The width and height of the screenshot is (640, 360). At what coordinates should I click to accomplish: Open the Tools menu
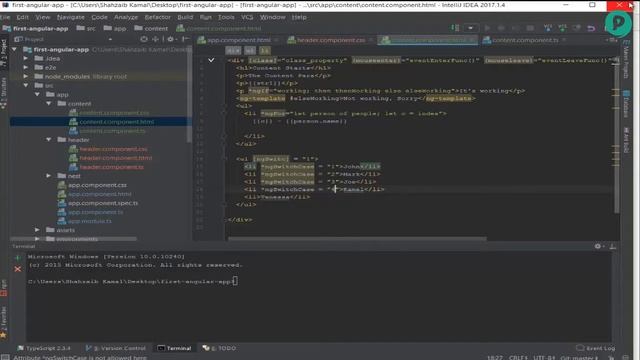(x=226, y=17)
